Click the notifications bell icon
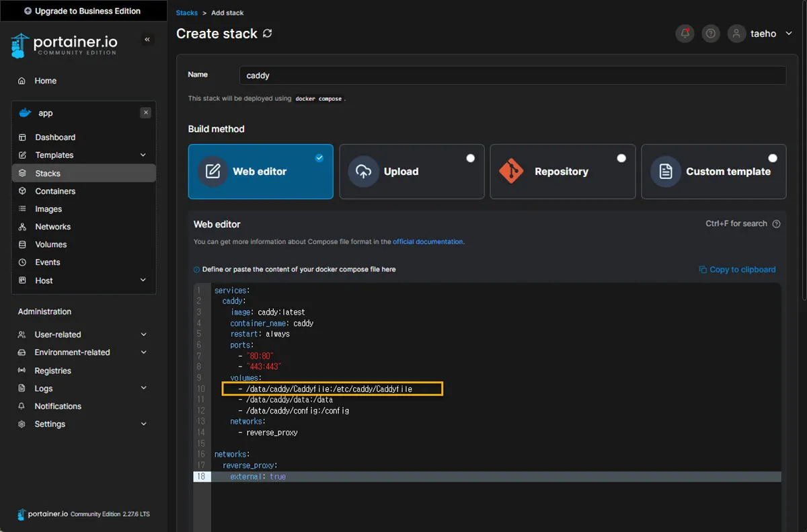This screenshot has height=532, width=807. click(x=685, y=34)
